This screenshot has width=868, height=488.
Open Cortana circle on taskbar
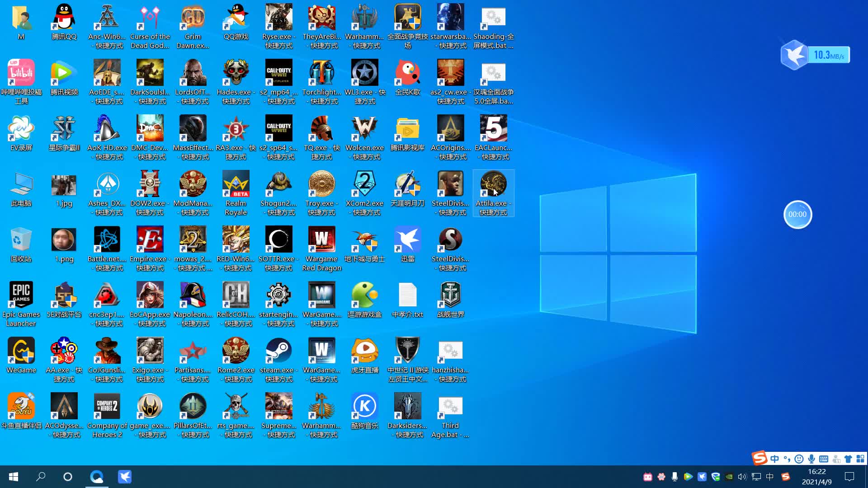pyautogui.click(x=68, y=477)
